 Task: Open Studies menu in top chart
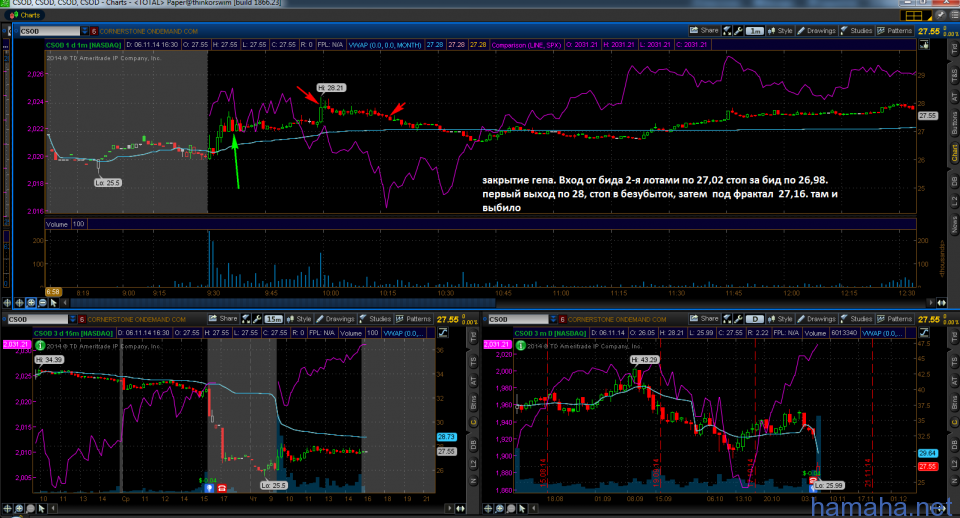pos(857,31)
